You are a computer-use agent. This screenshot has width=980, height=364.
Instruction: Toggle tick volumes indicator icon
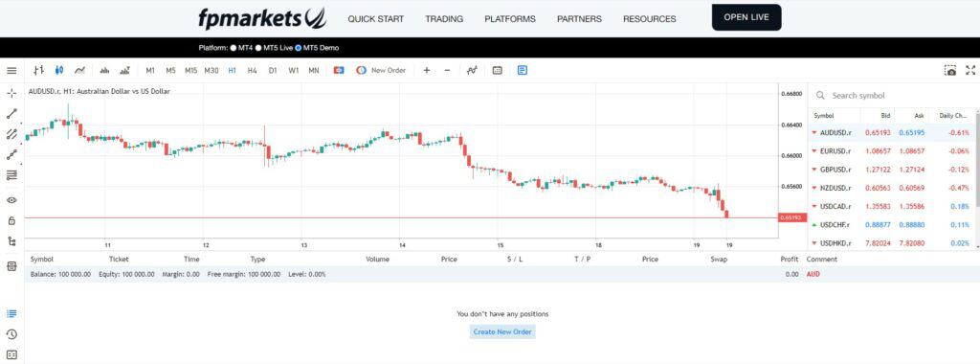(x=104, y=71)
